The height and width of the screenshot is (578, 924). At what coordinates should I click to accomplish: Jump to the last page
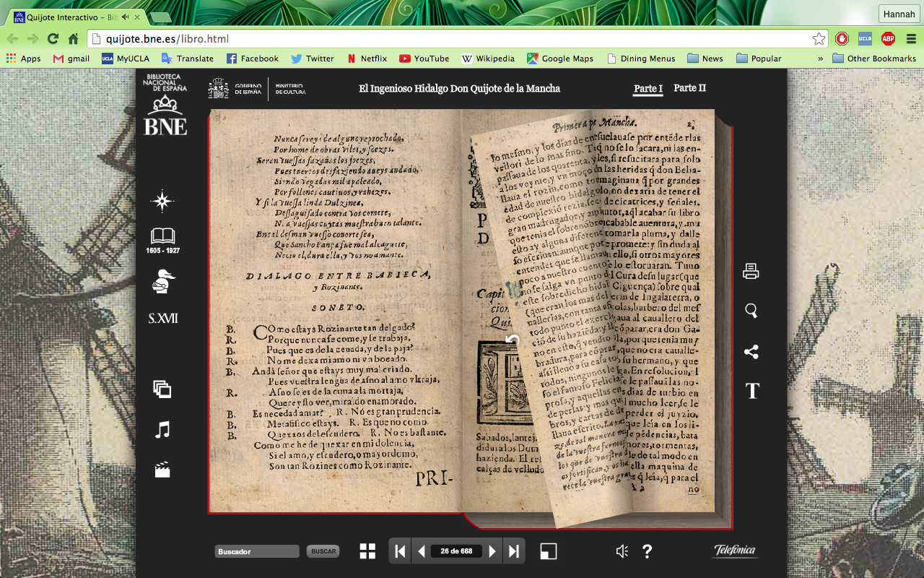[514, 551]
